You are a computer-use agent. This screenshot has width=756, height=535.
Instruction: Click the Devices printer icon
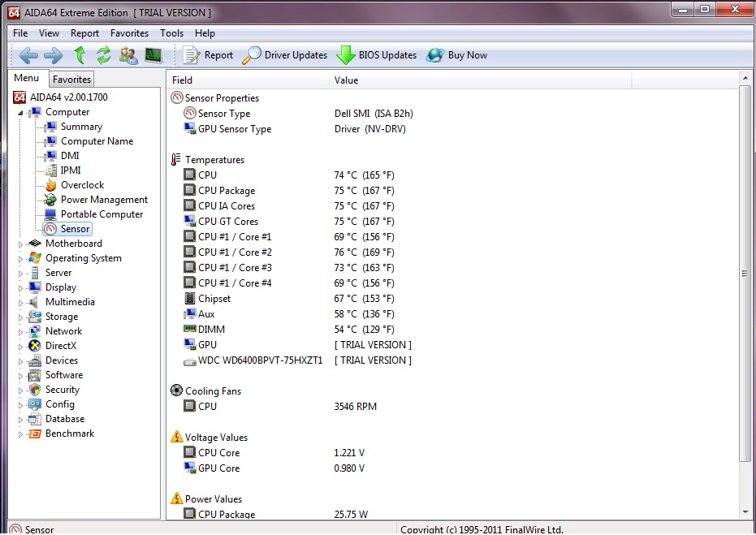35,360
